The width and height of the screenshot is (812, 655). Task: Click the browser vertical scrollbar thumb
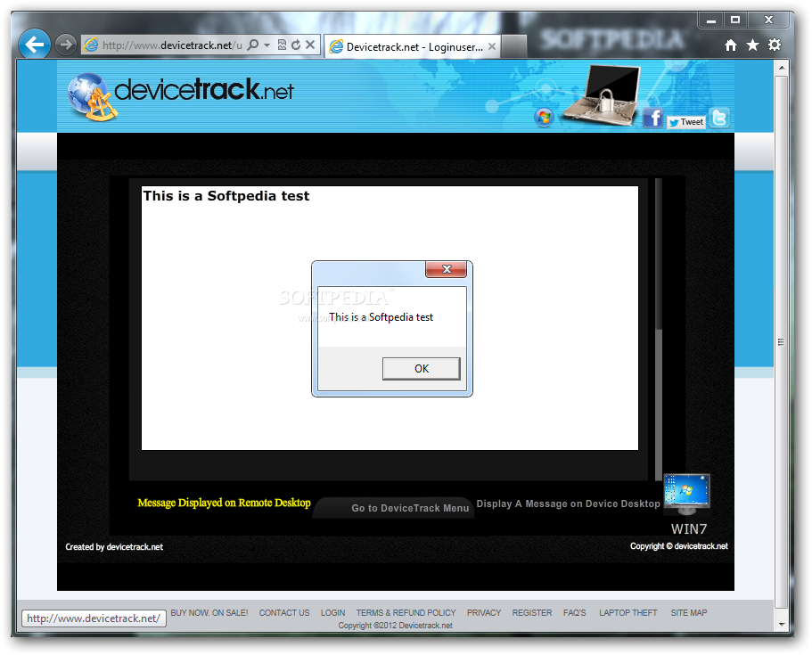tap(782, 341)
